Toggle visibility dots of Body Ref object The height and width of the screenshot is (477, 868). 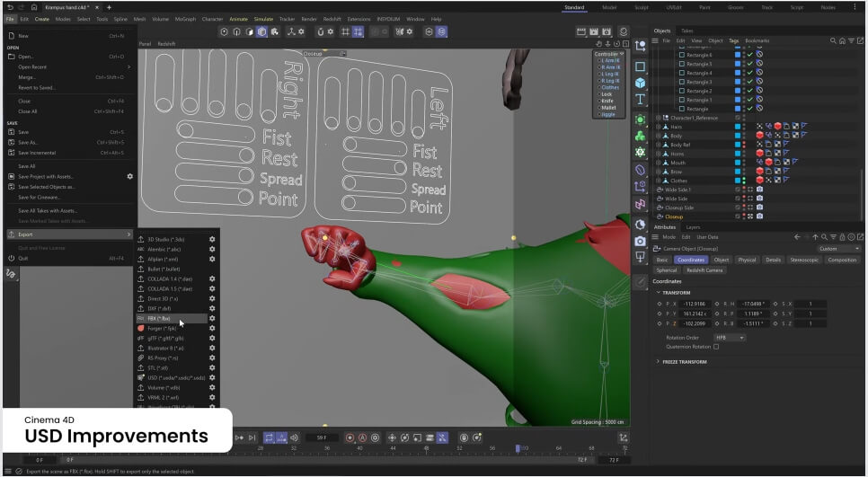point(744,145)
